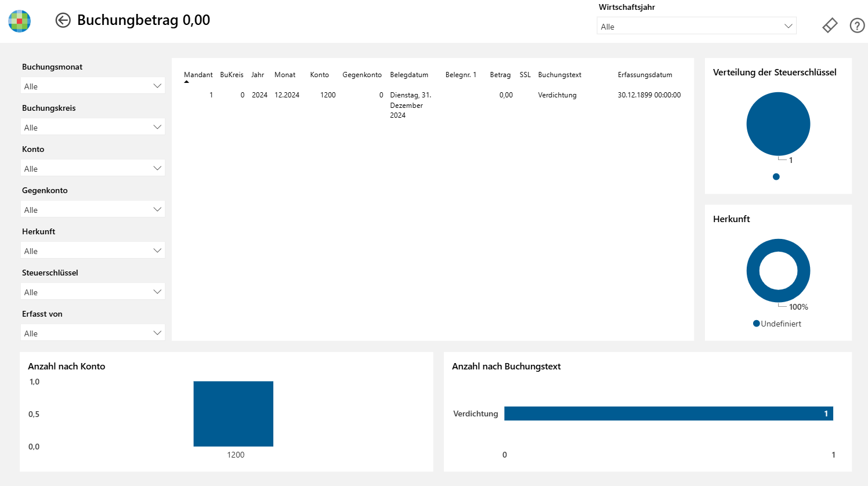Sort table by Konto column header
868x486 pixels.
[x=319, y=75]
